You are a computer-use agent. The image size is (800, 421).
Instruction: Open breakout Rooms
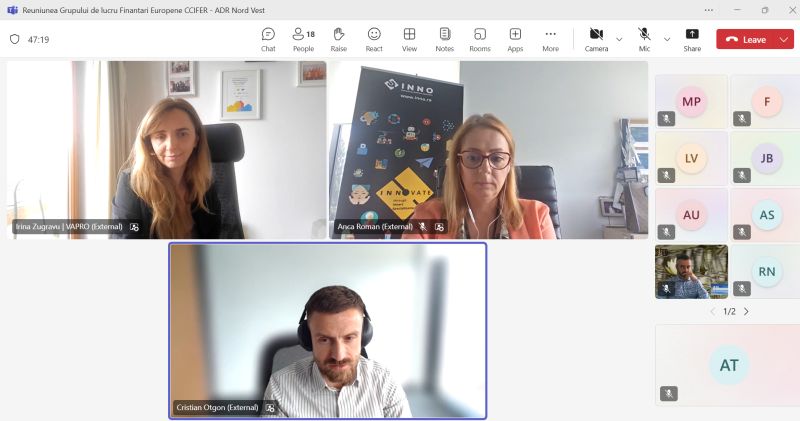[480, 39]
